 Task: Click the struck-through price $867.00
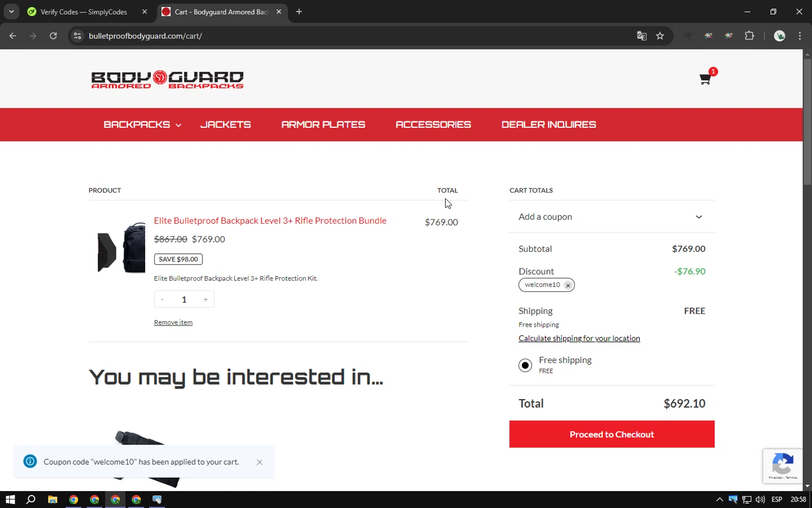pos(171,239)
